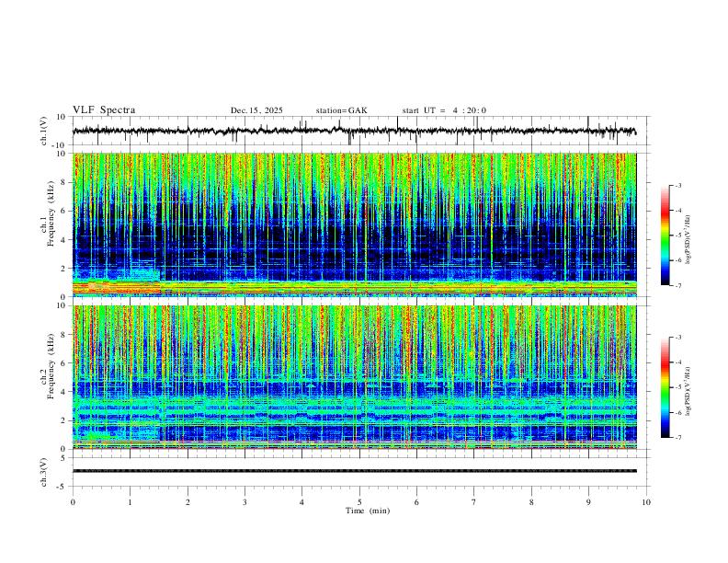This screenshot has height=563, width=728.
Task: Click the "station=GAK" label
Action: coord(341,110)
